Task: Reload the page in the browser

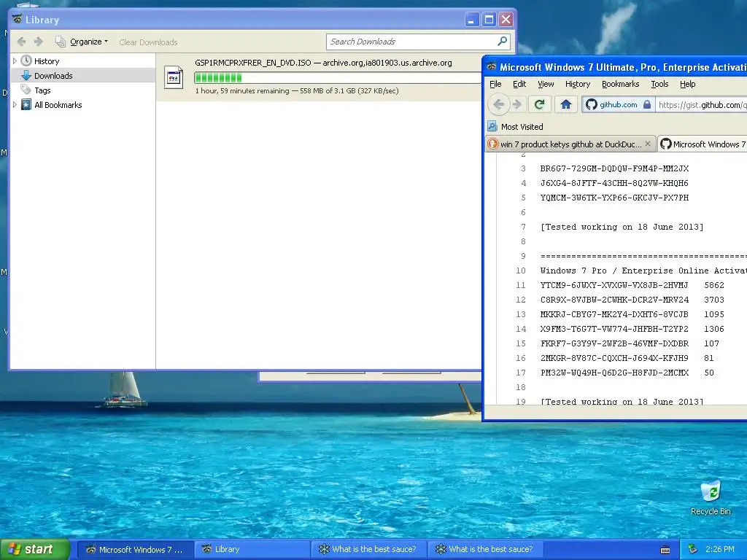Action: 539,104
